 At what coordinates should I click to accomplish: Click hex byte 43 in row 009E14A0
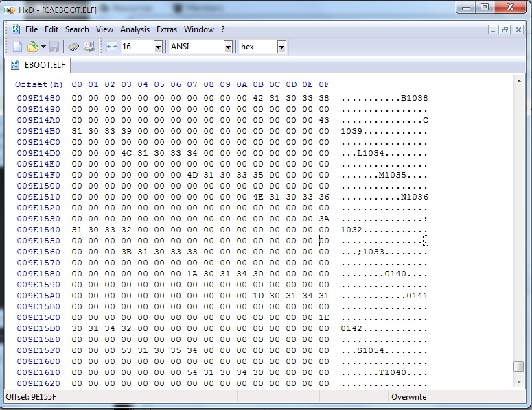coord(324,120)
